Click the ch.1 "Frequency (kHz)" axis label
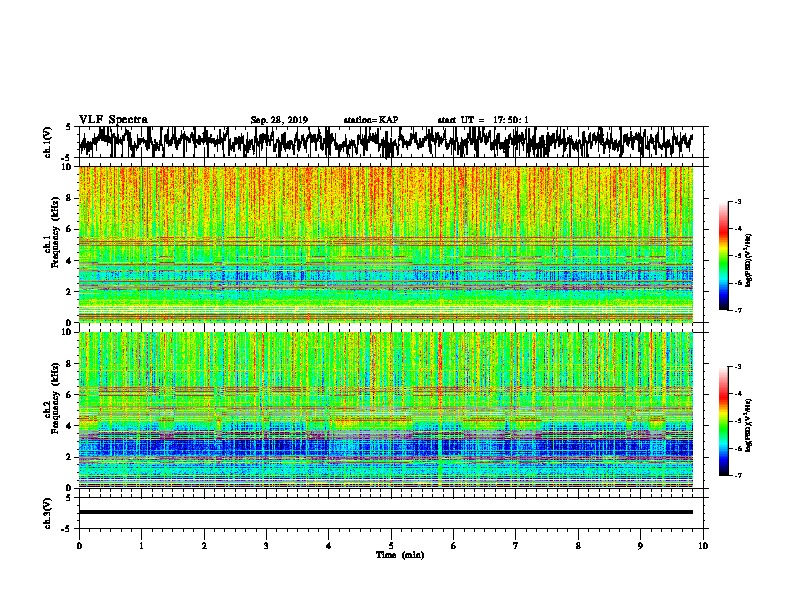This screenshot has width=792, height=612. [x=55, y=232]
